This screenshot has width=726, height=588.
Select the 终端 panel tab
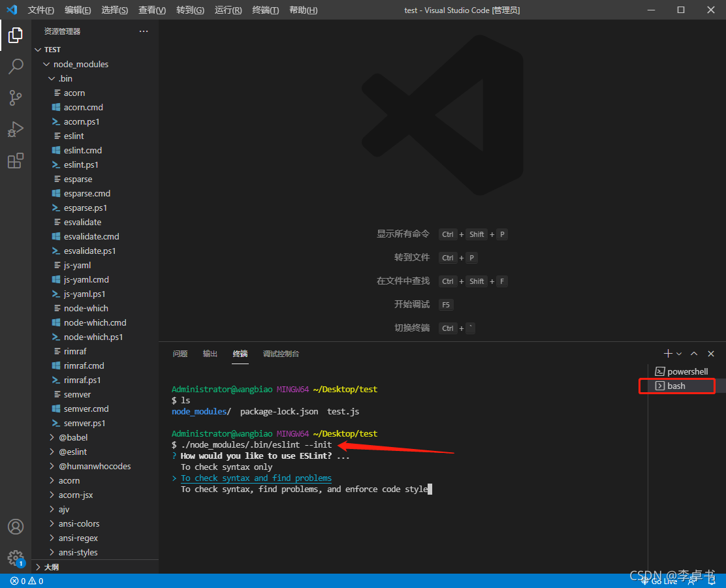(x=240, y=354)
